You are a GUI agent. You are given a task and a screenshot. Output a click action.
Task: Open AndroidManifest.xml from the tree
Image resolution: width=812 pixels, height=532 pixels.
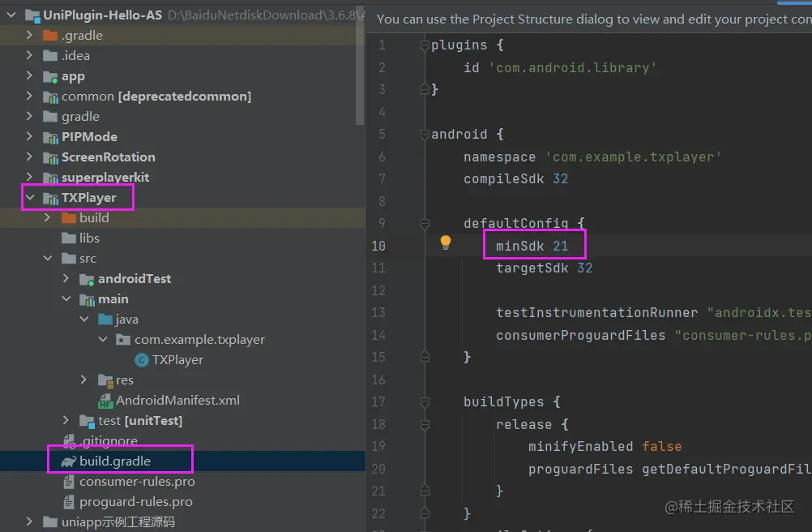coord(177,401)
